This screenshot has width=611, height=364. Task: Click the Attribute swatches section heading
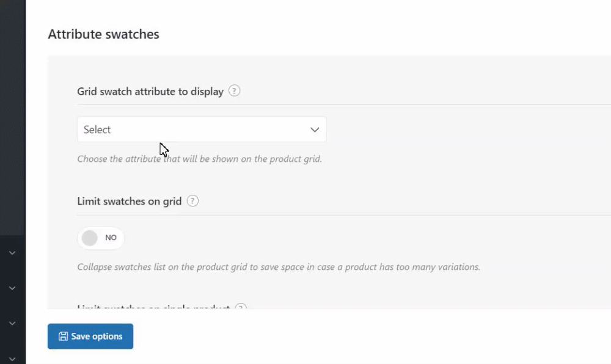click(x=103, y=34)
